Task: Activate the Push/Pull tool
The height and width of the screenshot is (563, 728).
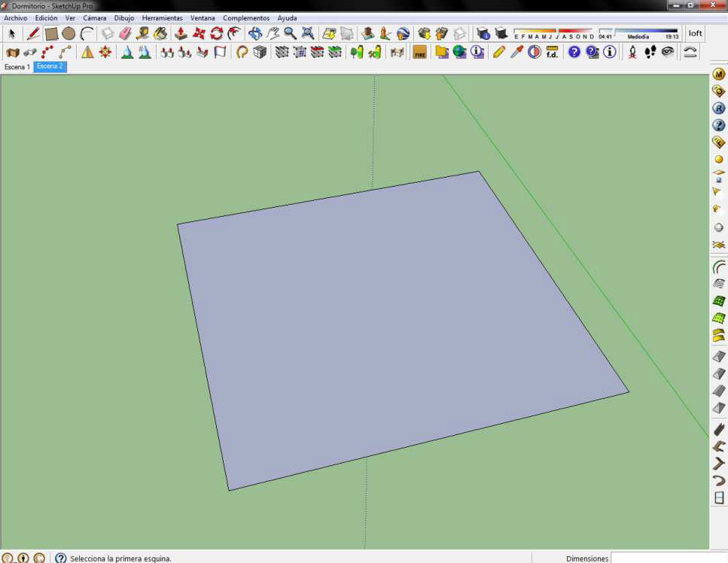Action: (181, 34)
